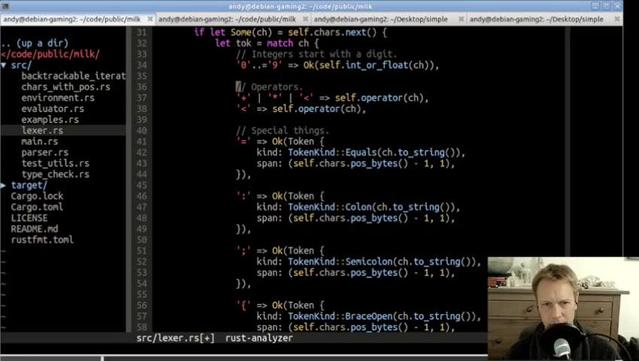Open main.rs in file tree
This screenshot has width=639, height=361.
click(40, 142)
